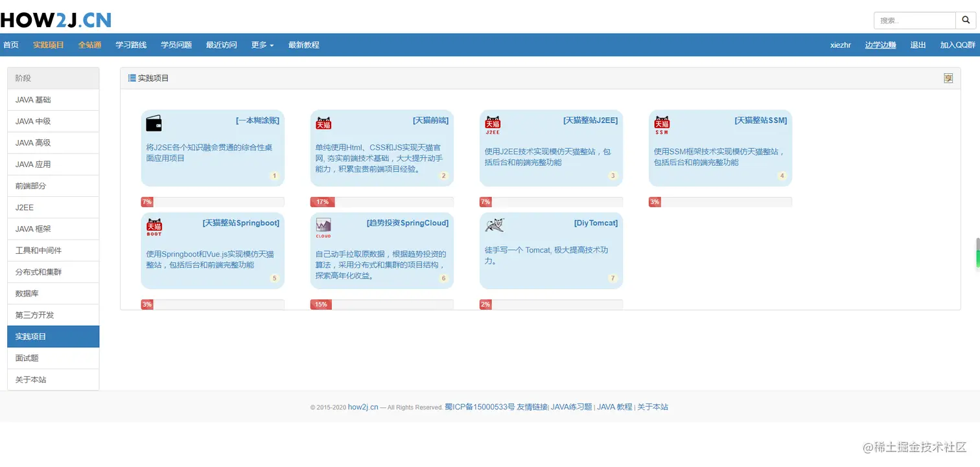Select highlighted 实践项目 in sidebar

(x=53, y=337)
